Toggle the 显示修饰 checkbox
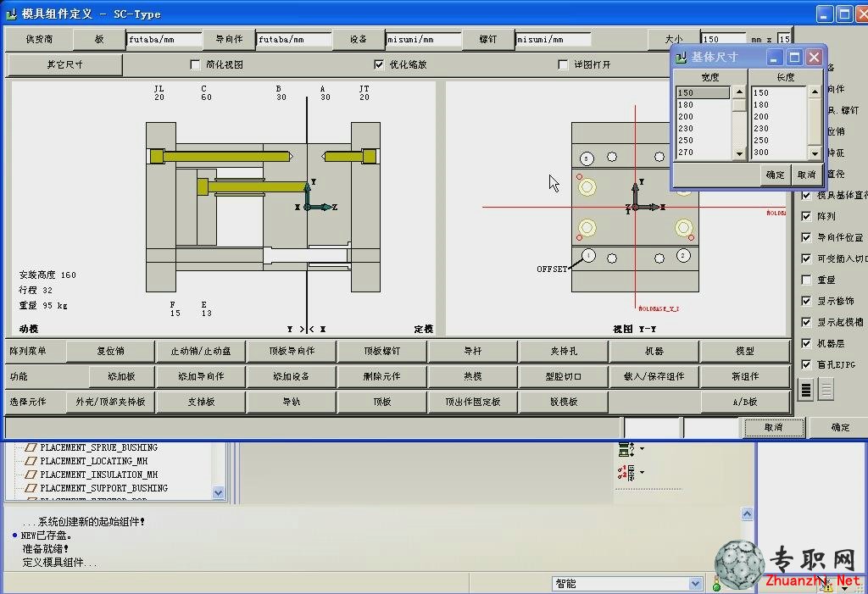This screenshot has width=868, height=594. 807,301
